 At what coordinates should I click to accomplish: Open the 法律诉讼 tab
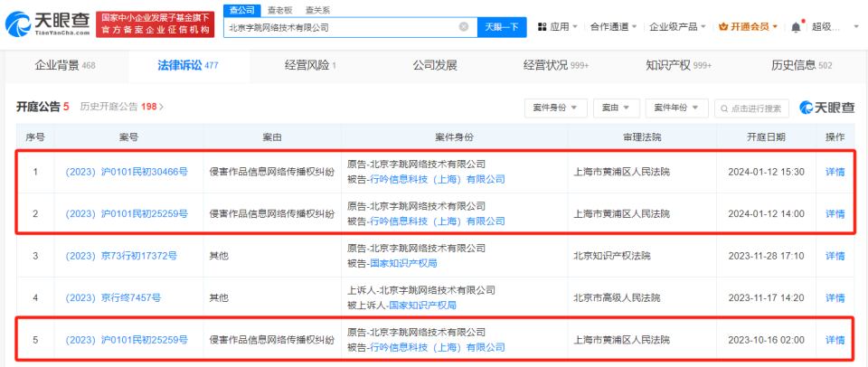pyautogui.click(x=188, y=65)
